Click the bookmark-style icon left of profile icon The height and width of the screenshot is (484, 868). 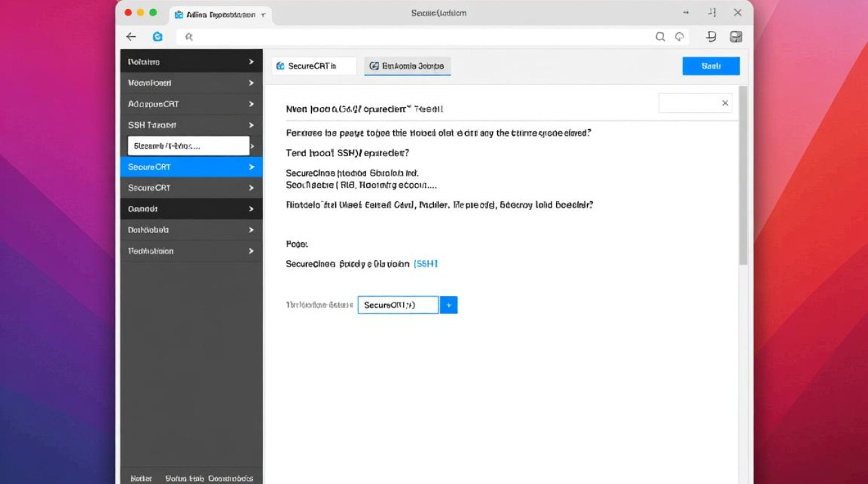(x=711, y=37)
